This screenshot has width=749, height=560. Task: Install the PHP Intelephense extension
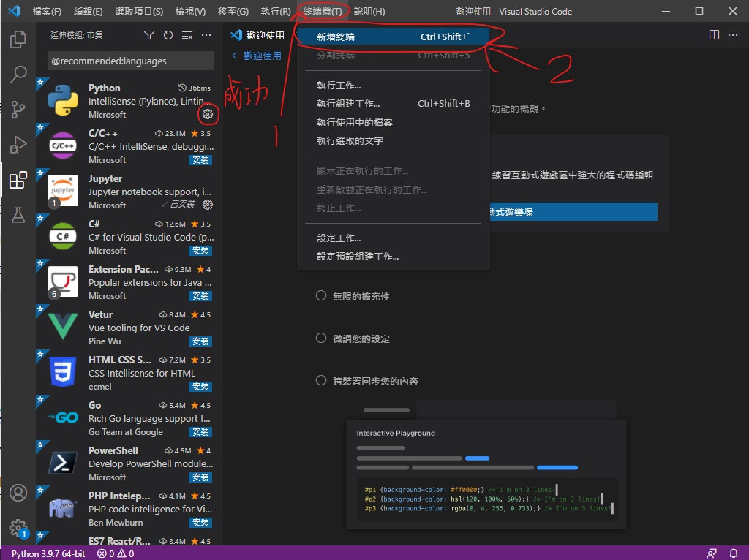pyautogui.click(x=200, y=523)
